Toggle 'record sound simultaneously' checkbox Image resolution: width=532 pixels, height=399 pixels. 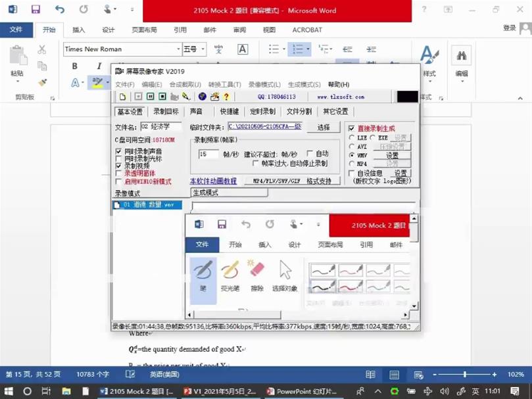pos(118,151)
